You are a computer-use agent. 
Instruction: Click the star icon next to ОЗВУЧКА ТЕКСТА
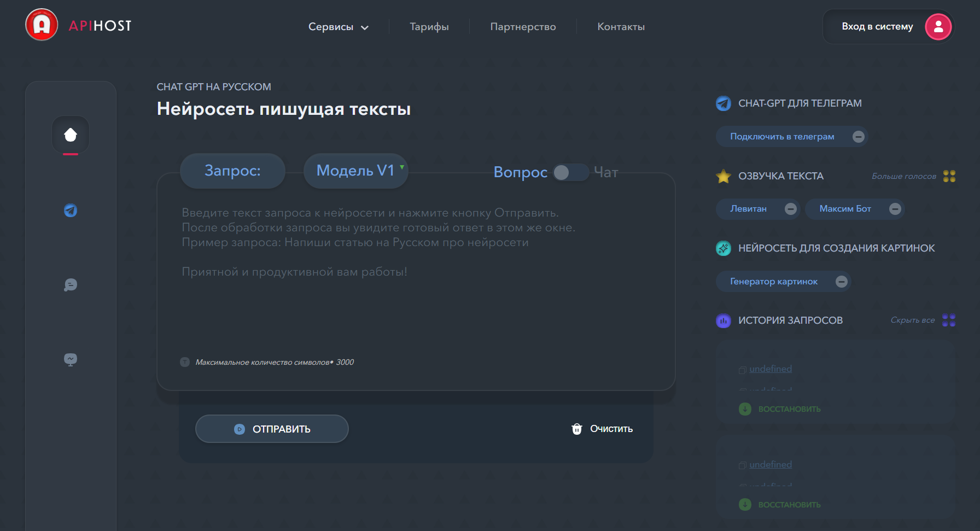(723, 176)
